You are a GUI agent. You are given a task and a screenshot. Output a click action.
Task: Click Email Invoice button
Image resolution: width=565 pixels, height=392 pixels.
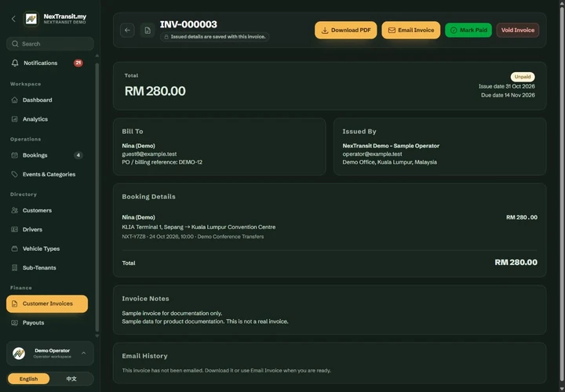410,31
